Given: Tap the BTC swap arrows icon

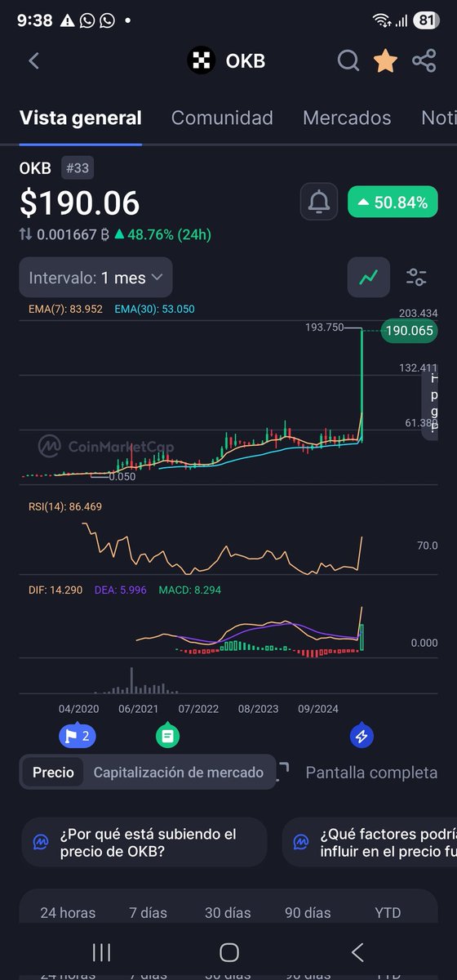Looking at the screenshot, I should [x=25, y=234].
